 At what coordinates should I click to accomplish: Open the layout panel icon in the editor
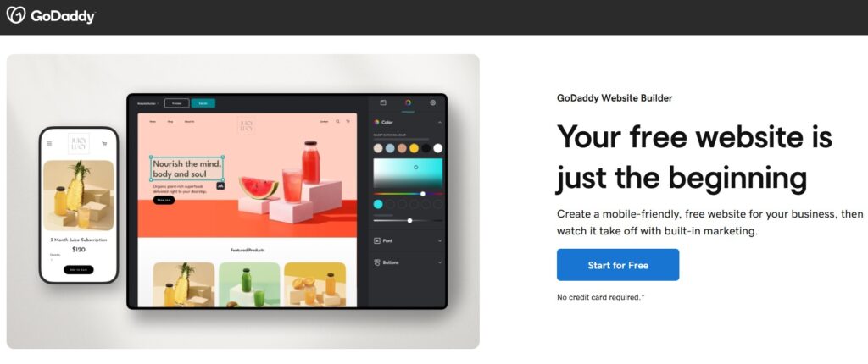tap(383, 102)
